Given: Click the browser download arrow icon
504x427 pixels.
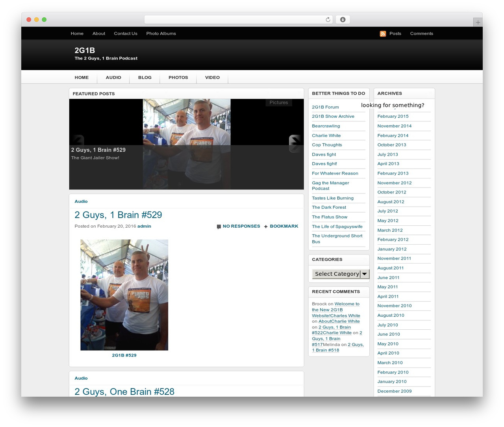Looking at the screenshot, I should (343, 20).
